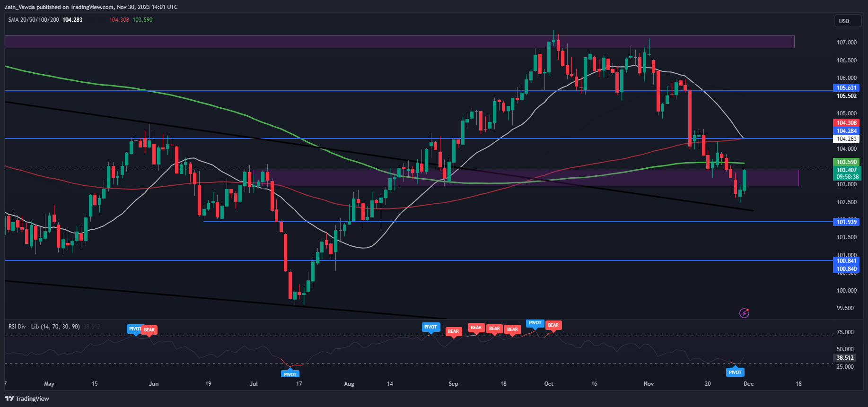Click the 102.500 price axis label
This screenshot has height=407, width=868.
point(846,202)
